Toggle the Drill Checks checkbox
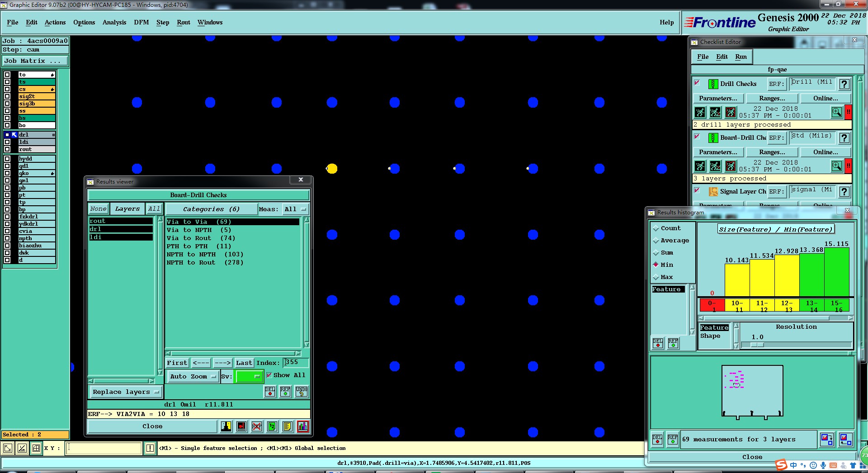Viewport: 868px width, 473px height. pos(697,83)
